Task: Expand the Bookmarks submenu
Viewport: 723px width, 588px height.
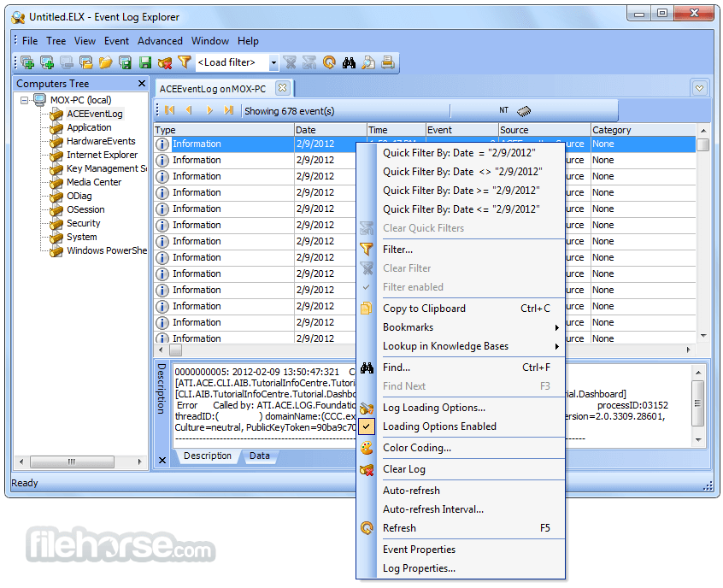Action: click(556, 327)
